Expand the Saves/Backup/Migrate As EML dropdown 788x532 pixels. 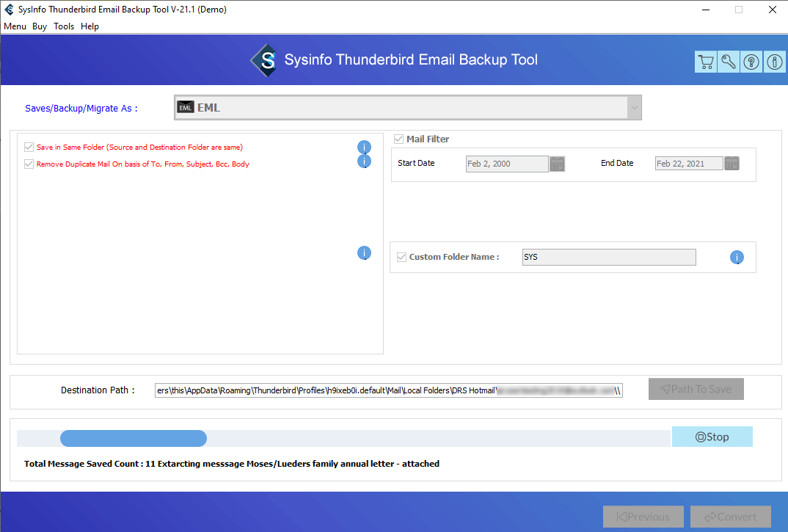[x=634, y=108]
